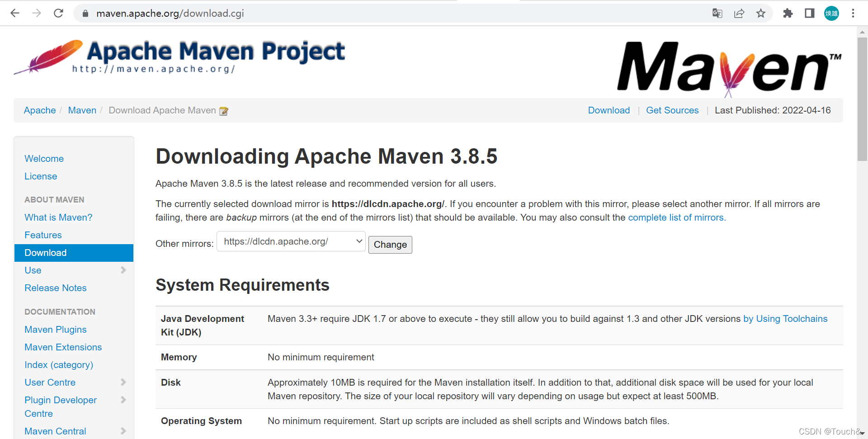The width and height of the screenshot is (868, 439).
Task: Click the top-right Download link
Action: point(609,110)
